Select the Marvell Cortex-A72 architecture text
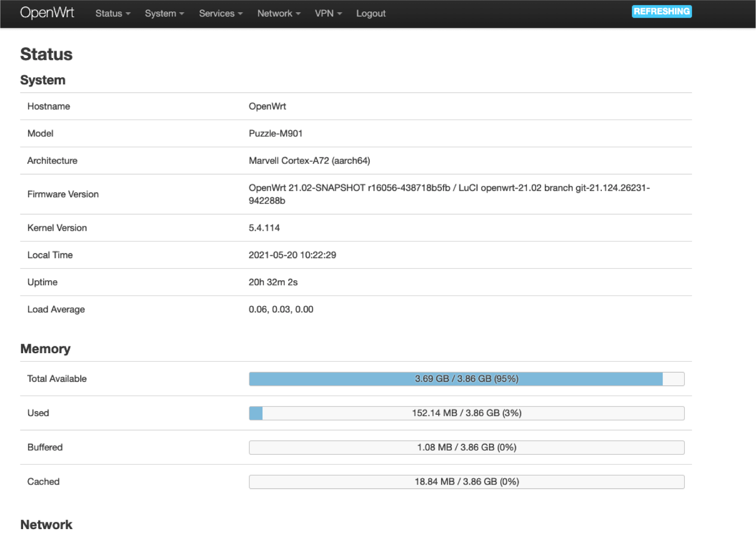Screen dimensions: 756x540 [309, 161]
